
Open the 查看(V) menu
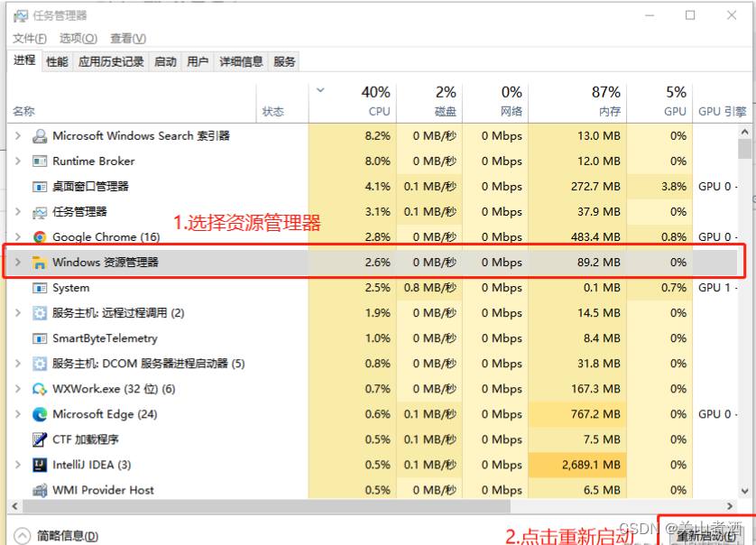click(x=128, y=38)
